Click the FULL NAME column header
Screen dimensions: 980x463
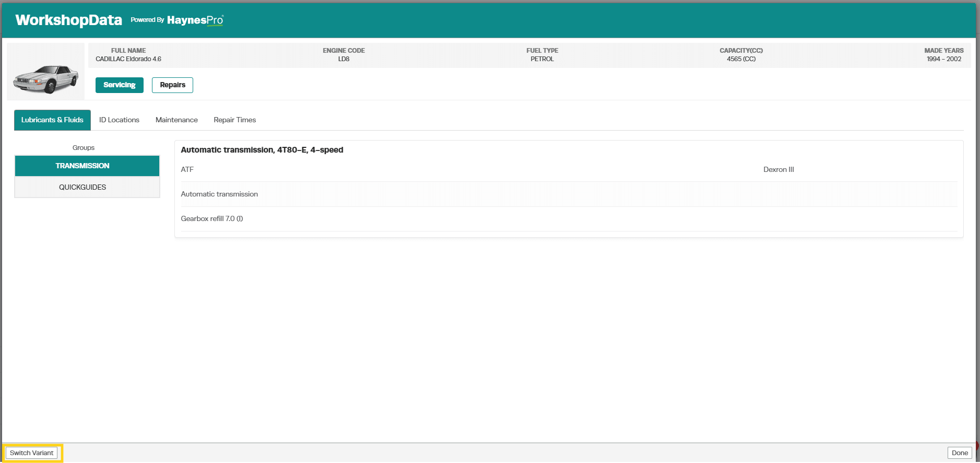point(128,51)
